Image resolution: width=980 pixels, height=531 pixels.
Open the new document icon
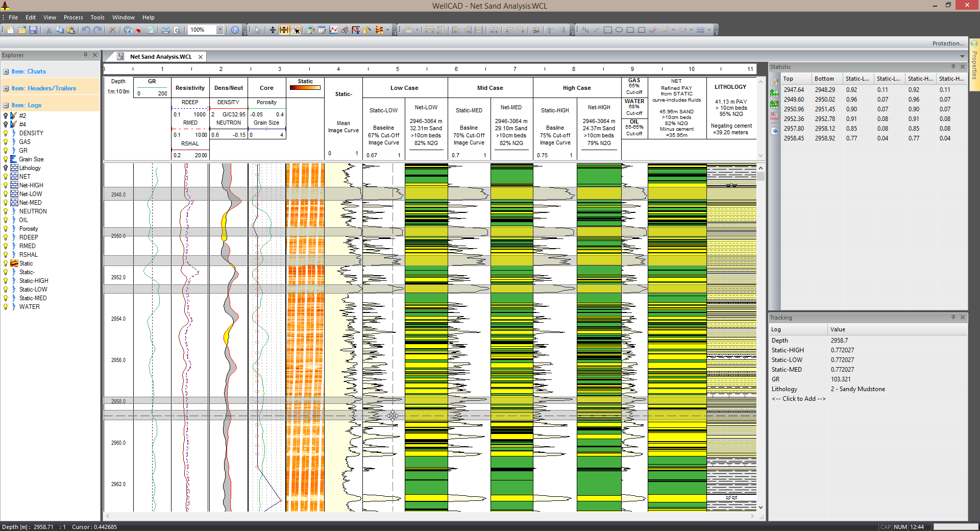pyautogui.click(x=10, y=30)
